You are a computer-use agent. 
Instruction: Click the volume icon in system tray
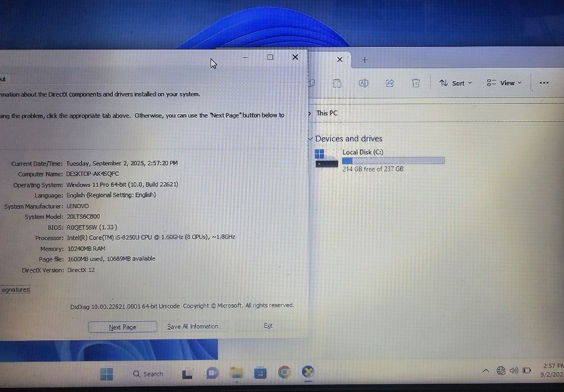tap(514, 370)
